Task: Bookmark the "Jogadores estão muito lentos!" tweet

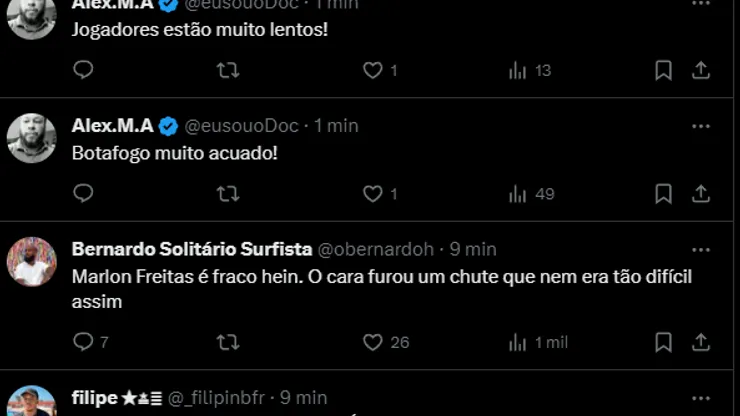Action: coord(663,70)
